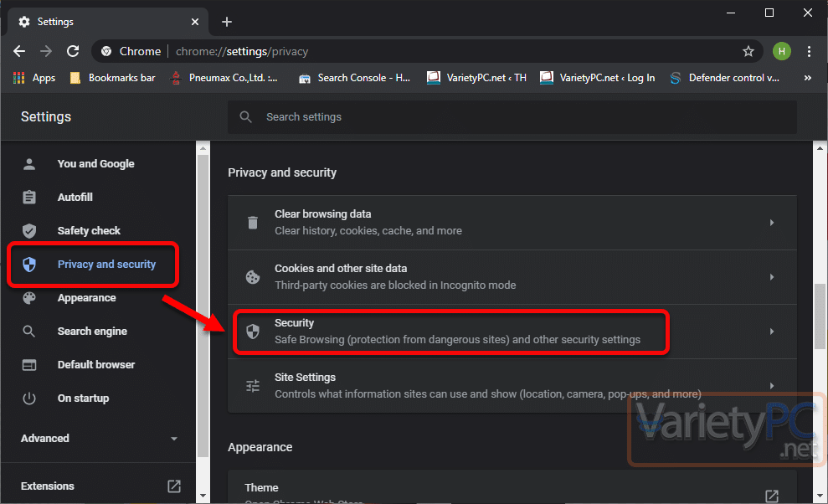Screen dimensions: 828x504
Task: Open the Defender control bookmark
Action: coord(724,78)
